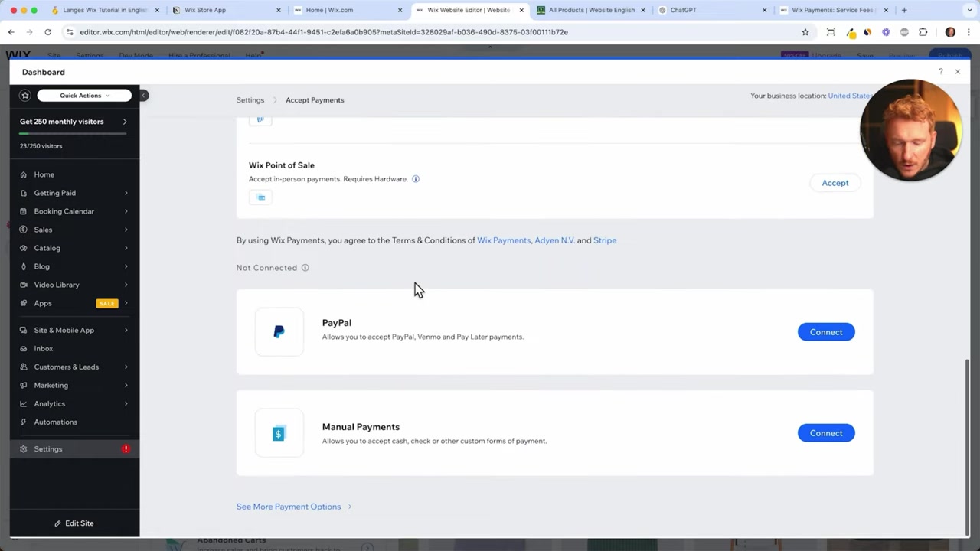The height and width of the screenshot is (551, 980).
Task: Click the PayPal logo icon
Action: tap(279, 332)
